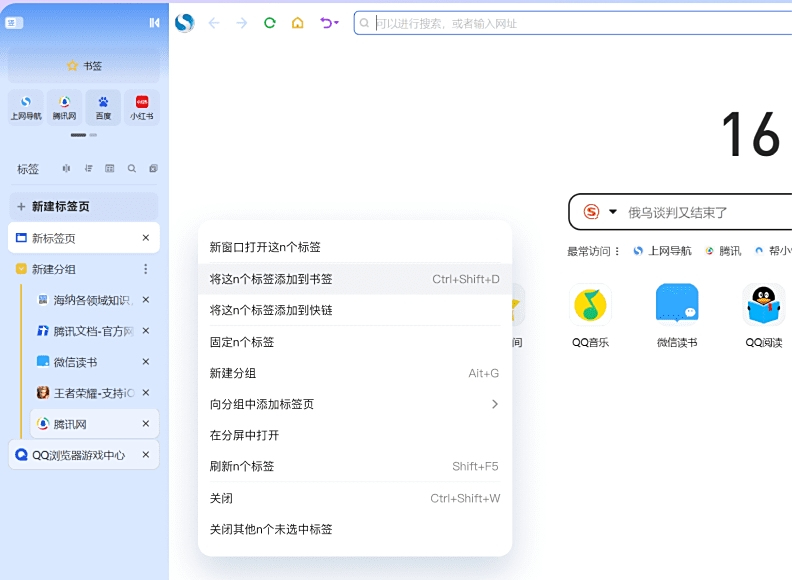
Task: Open QQ音乐 shortcut icon
Action: [591, 305]
